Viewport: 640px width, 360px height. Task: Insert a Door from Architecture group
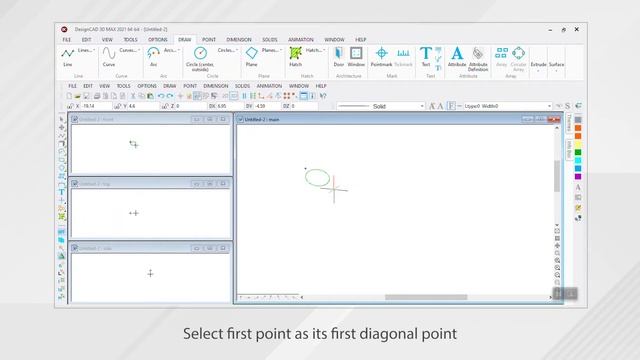(x=338, y=56)
